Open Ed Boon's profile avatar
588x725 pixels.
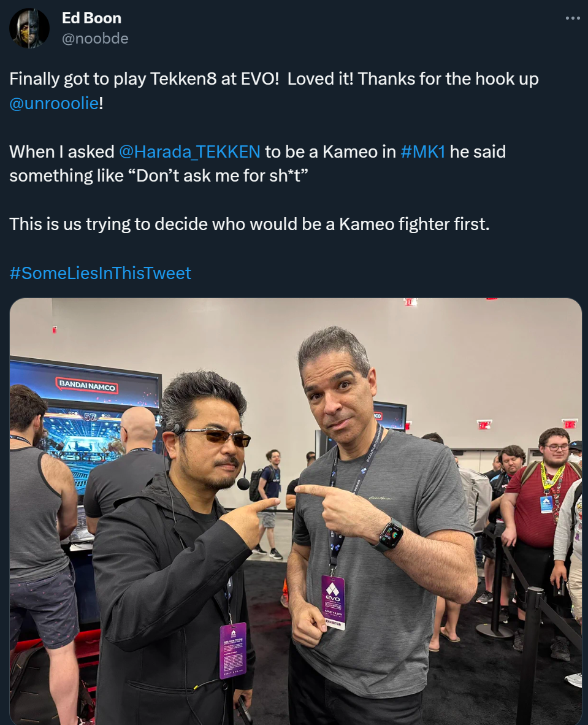pyautogui.click(x=29, y=28)
